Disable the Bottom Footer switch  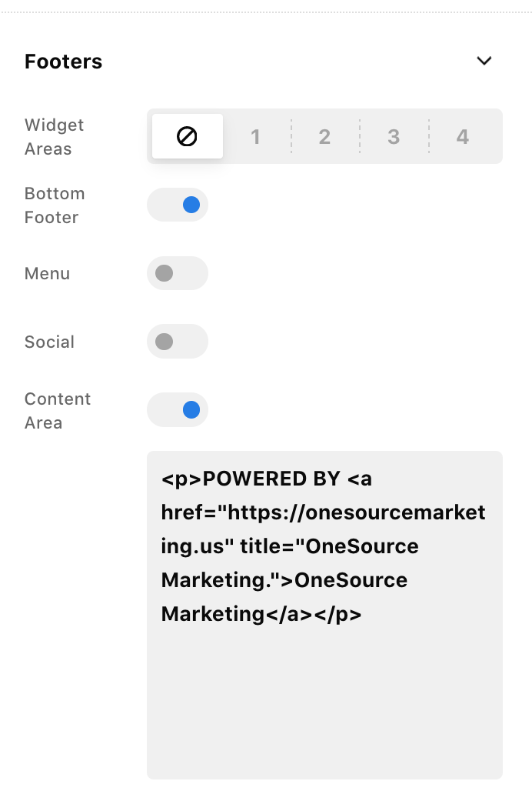[x=178, y=205]
